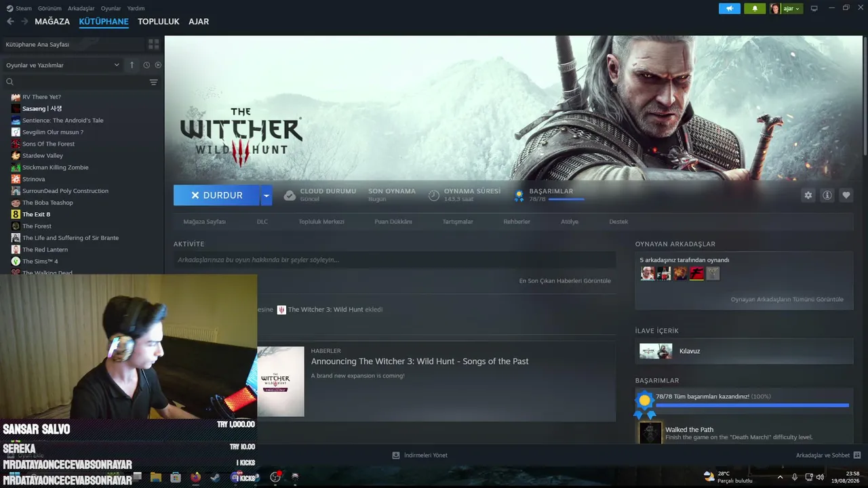This screenshot has width=868, height=488.
Task: Open File Explorer from the taskbar
Action: tap(156, 477)
